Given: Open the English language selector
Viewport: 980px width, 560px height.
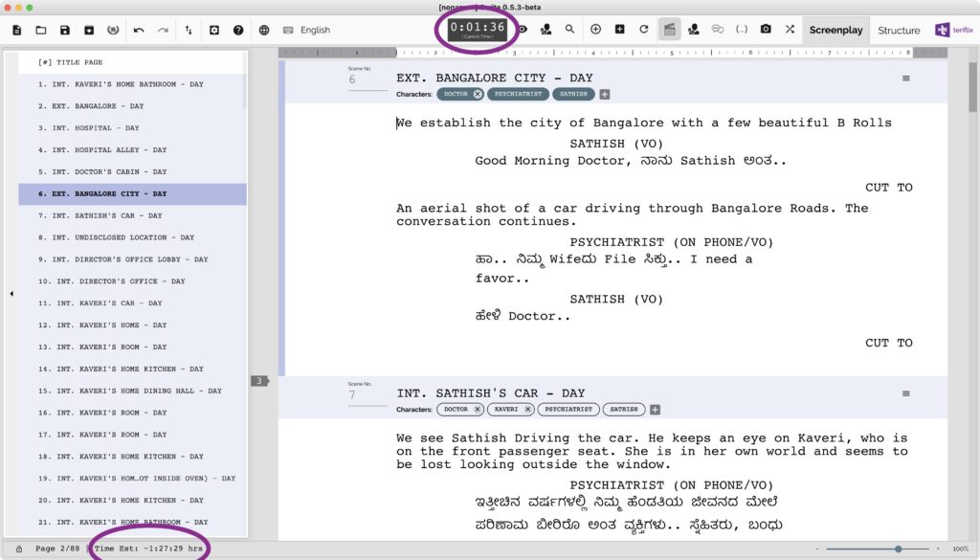Looking at the screenshot, I should point(315,30).
